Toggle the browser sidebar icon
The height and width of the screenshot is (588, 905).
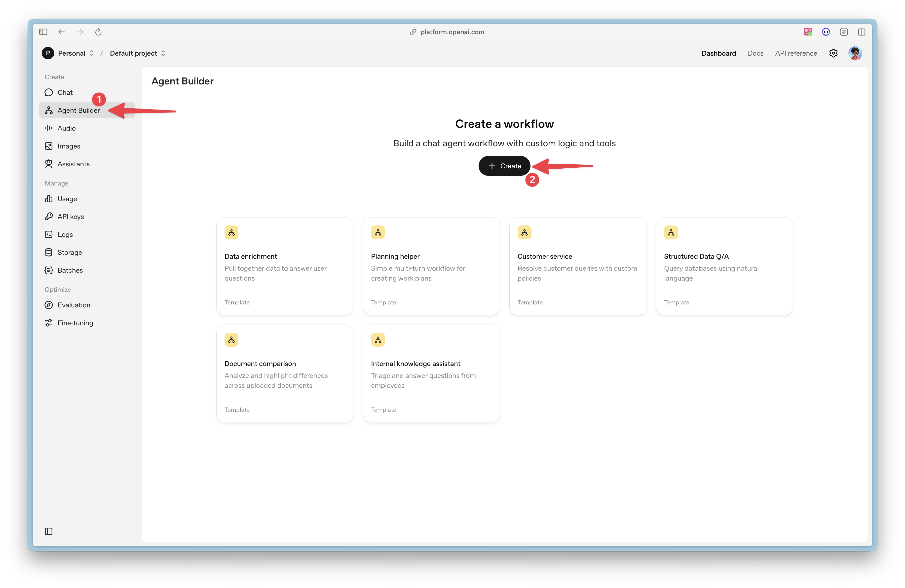(43, 32)
